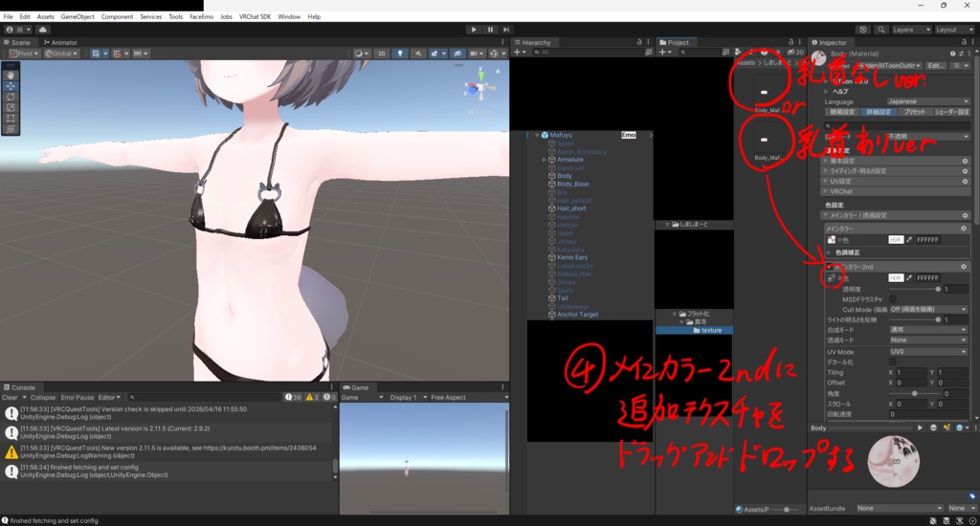The image size is (980, 526).
Task: Click the eyedropper for main color
Action: (909, 240)
